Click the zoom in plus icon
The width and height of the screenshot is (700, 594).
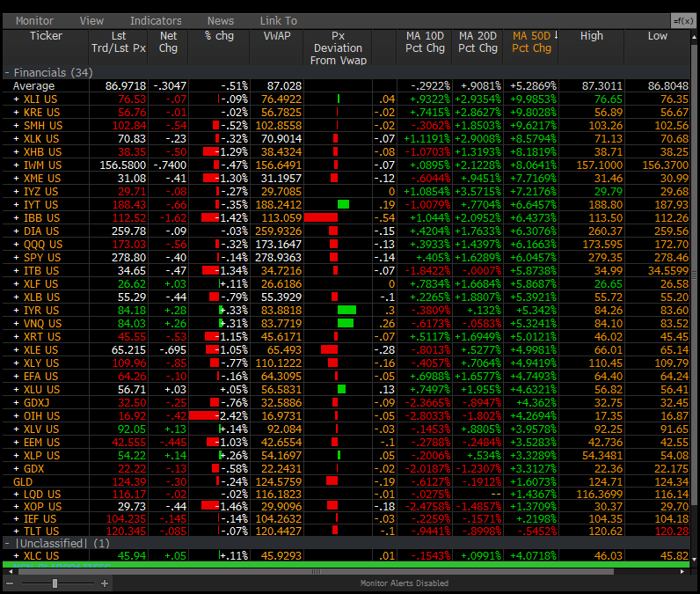[105, 583]
